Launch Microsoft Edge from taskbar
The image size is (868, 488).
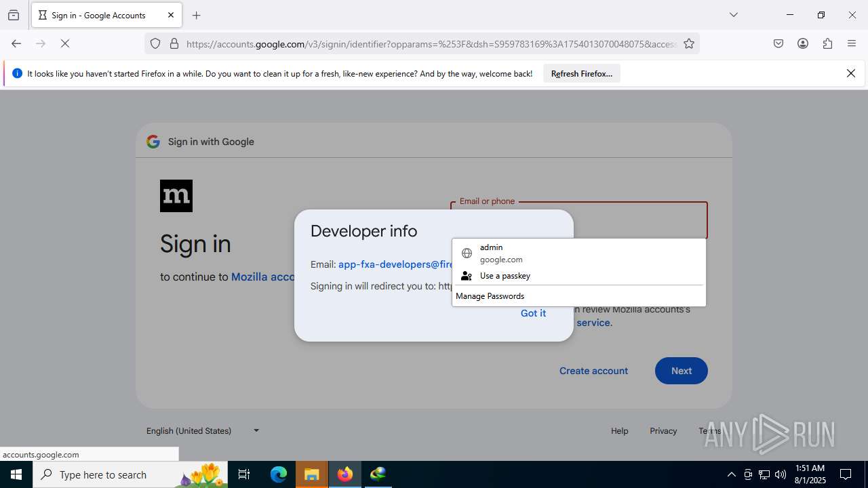pyautogui.click(x=279, y=474)
